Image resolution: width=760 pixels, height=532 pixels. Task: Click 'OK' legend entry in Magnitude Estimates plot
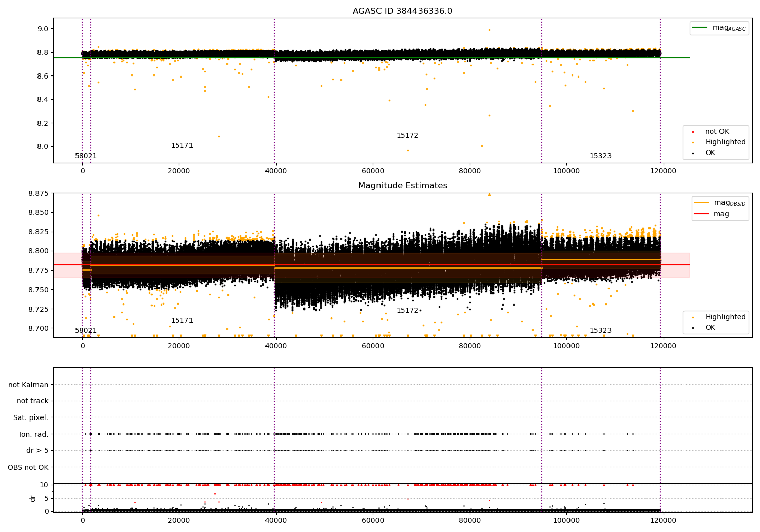coord(710,328)
